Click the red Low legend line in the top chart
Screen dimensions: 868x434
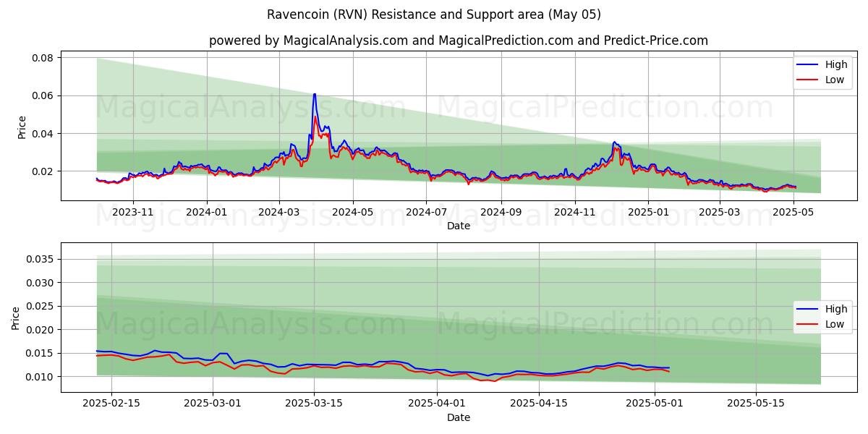point(809,80)
